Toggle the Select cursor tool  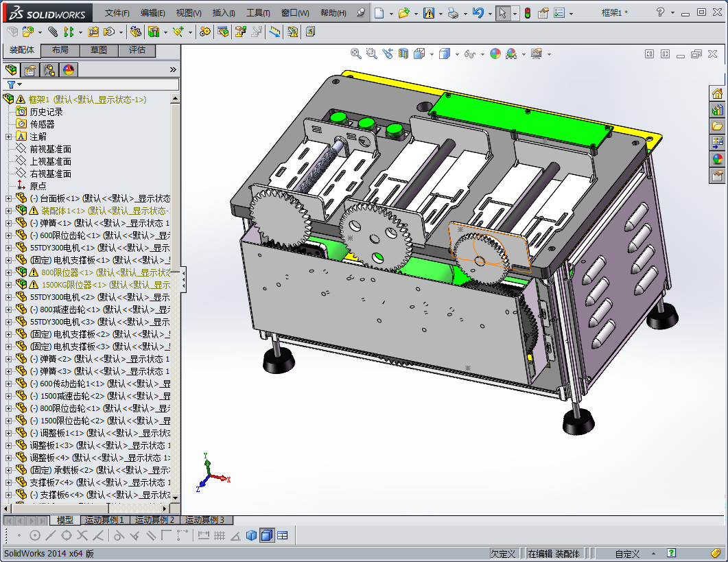pyautogui.click(x=502, y=13)
